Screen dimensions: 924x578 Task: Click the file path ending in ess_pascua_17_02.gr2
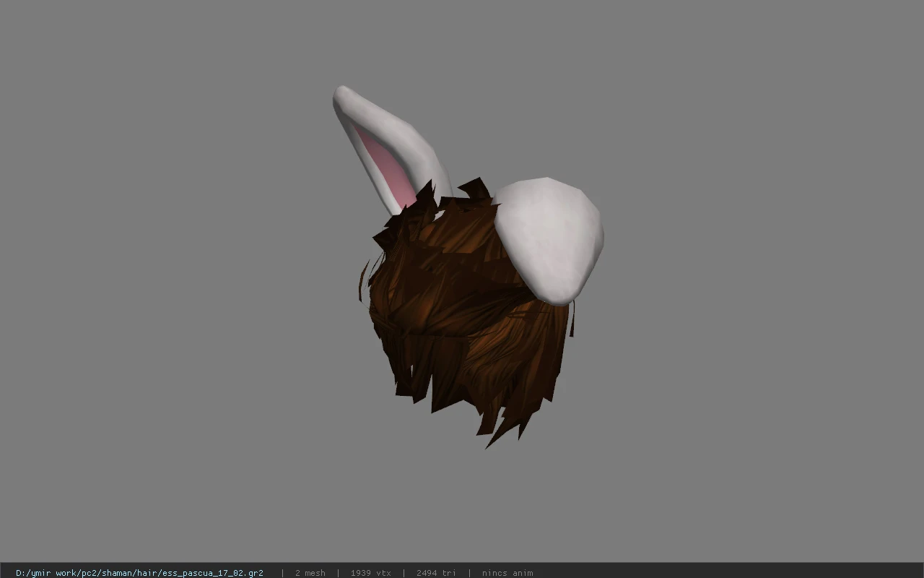[x=139, y=573]
